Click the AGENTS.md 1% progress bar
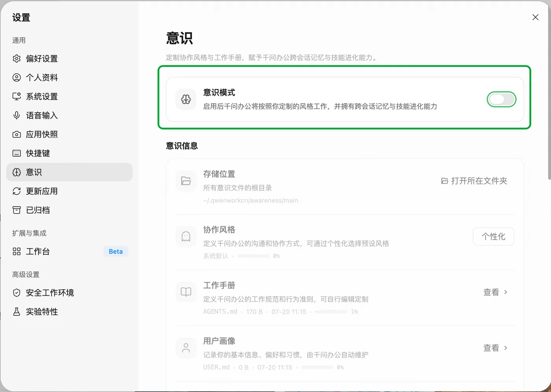The height and width of the screenshot is (392, 551). [x=331, y=312]
